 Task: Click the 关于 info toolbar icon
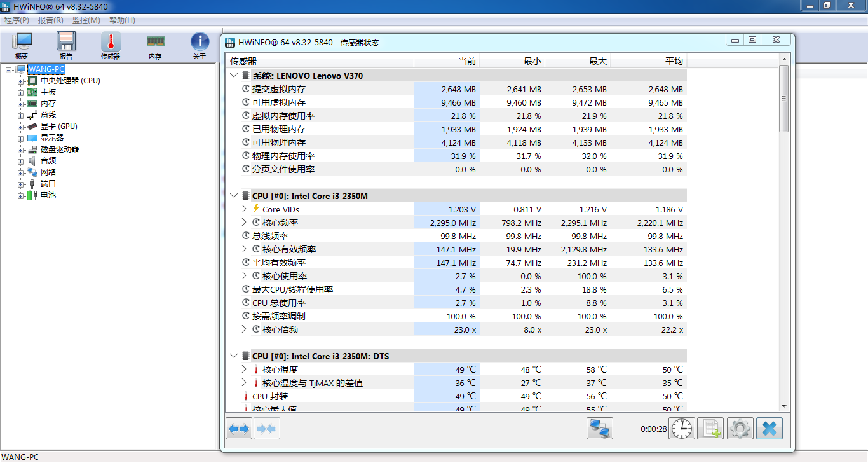click(x=200, y=43)
